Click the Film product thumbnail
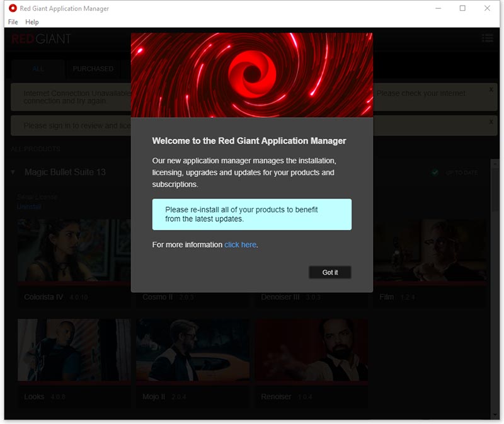 tap(430, 250)
